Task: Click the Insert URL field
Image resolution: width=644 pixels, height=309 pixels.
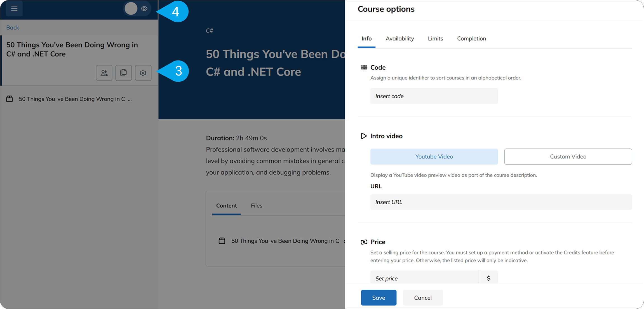Action: tap(501, 202)
